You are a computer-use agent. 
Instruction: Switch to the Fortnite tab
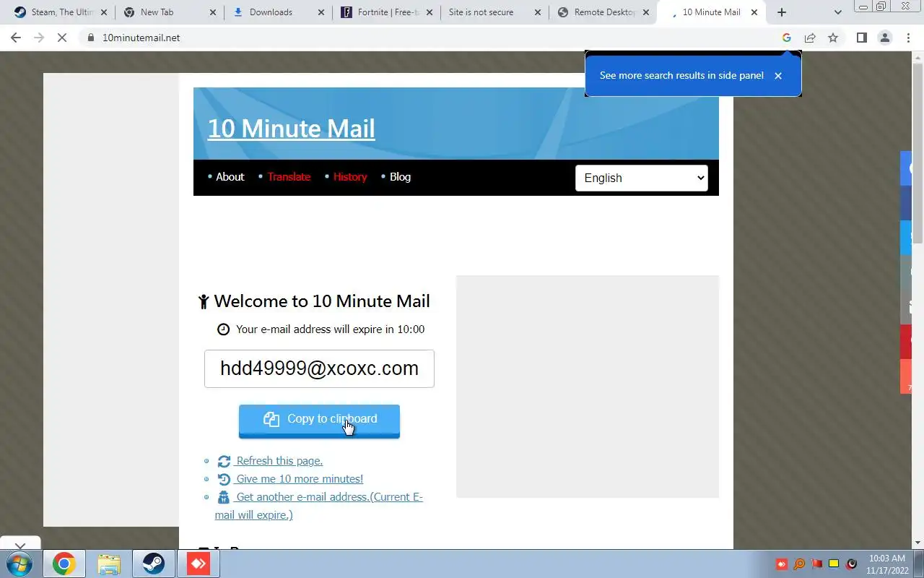pos(385,12)
